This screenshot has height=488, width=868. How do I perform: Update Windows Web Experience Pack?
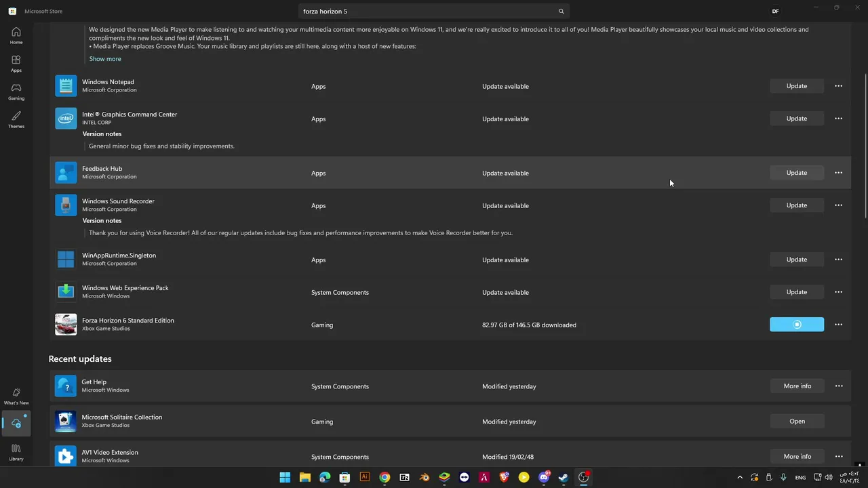797,292
